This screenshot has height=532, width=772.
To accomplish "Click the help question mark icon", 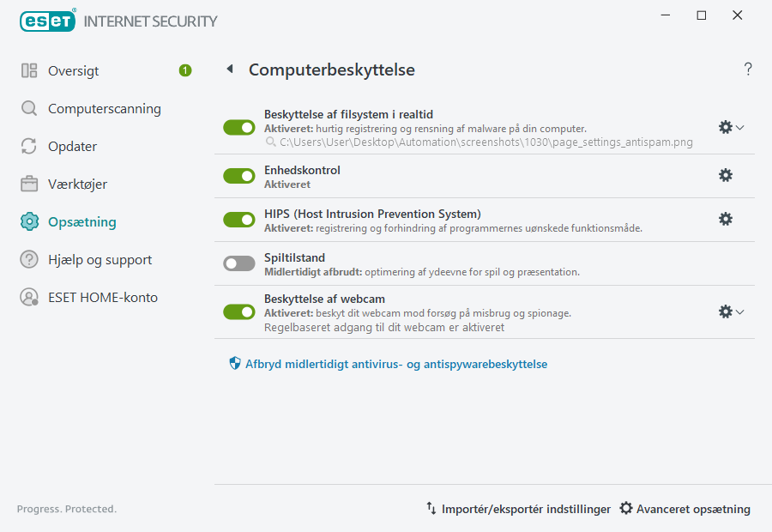I will pyautogui.click(x=747, y=69).
